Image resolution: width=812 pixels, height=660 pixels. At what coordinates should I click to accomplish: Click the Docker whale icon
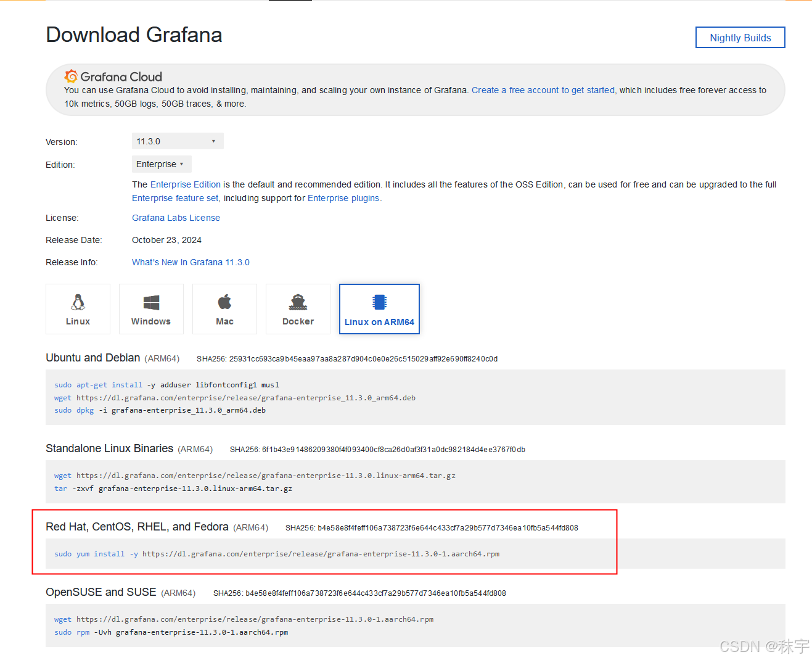[298, 302]
